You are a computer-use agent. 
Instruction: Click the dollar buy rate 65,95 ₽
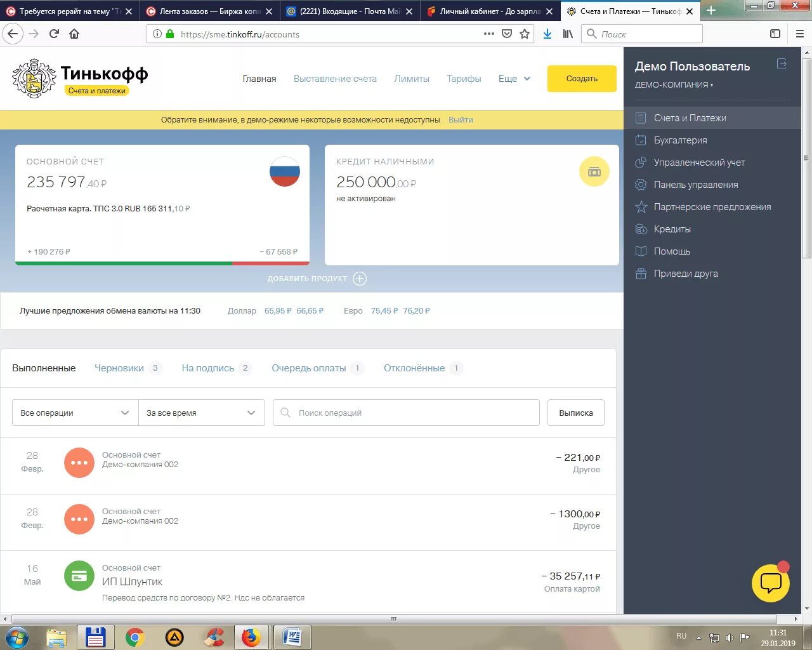[x=278, y=311]
